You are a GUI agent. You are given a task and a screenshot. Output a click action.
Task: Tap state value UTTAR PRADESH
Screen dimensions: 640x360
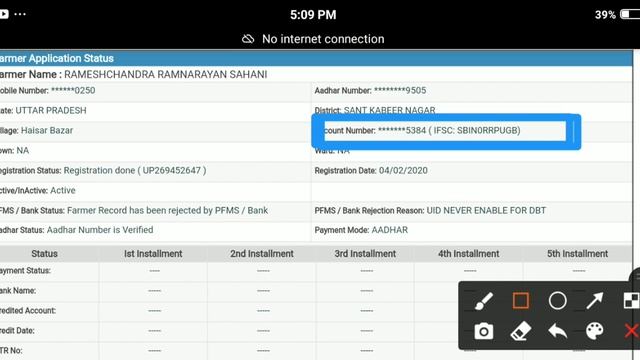coord(51,111)
